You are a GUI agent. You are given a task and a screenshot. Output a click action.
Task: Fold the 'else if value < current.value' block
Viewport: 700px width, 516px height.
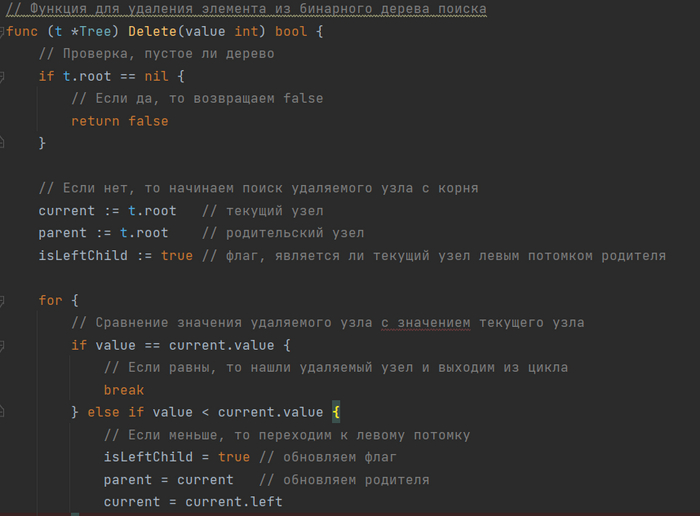pyautogui.click(x=3, y=412)
